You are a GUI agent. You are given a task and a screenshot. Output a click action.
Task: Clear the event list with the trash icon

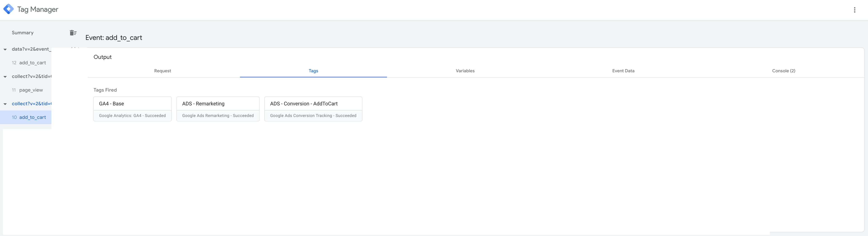[x=73, y=33]
